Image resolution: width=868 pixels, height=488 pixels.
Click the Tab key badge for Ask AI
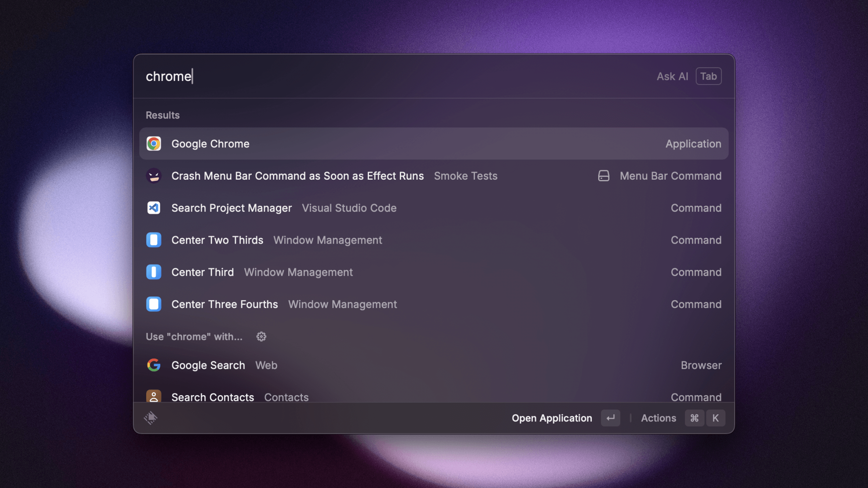(x=709, y=76)
